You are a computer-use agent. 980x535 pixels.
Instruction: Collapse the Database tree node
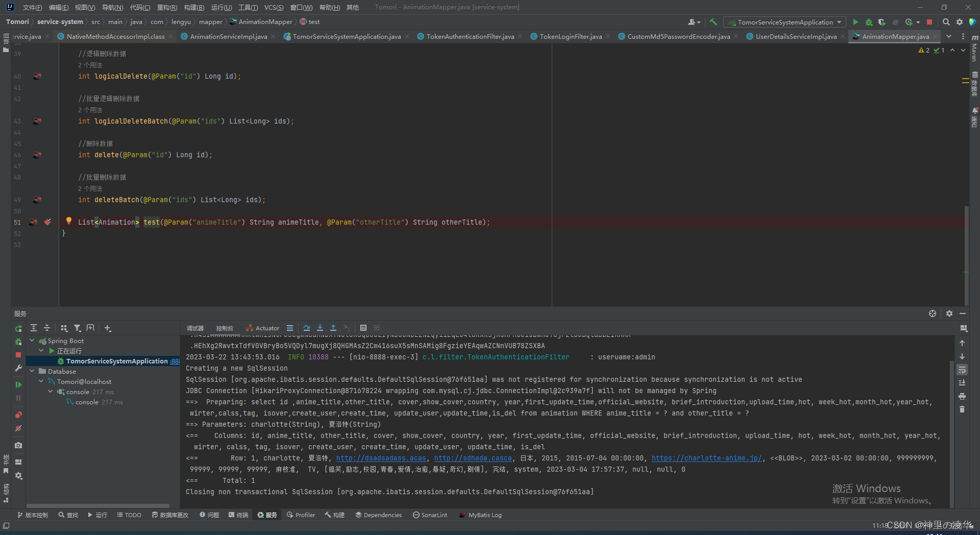pos(32,371)
